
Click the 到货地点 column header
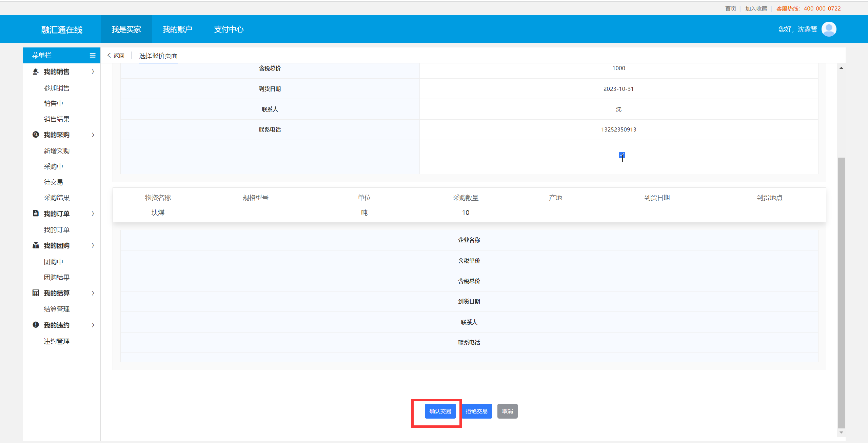tap(769, 198)
